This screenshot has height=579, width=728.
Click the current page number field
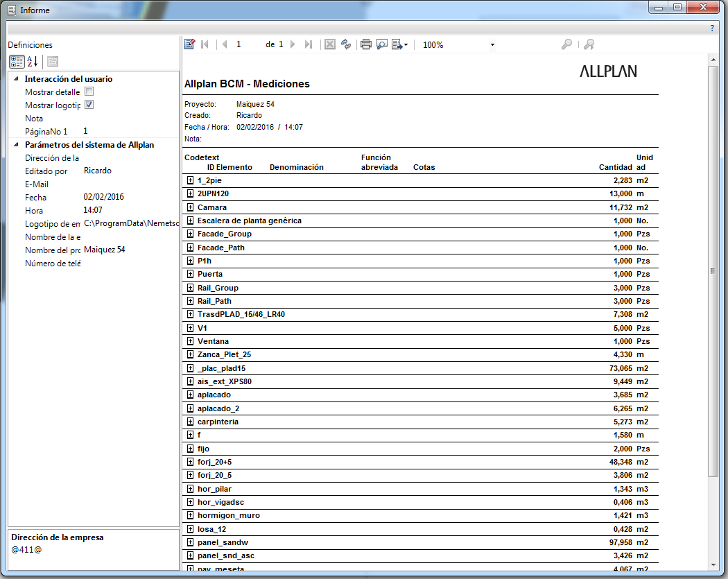[x=246, y=44]
